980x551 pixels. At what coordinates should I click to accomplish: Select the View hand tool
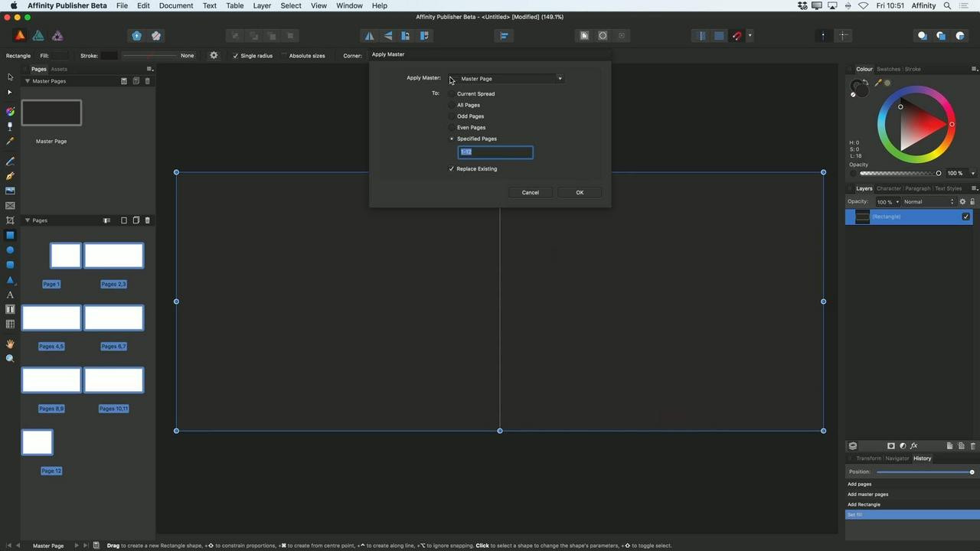(10, 344)
